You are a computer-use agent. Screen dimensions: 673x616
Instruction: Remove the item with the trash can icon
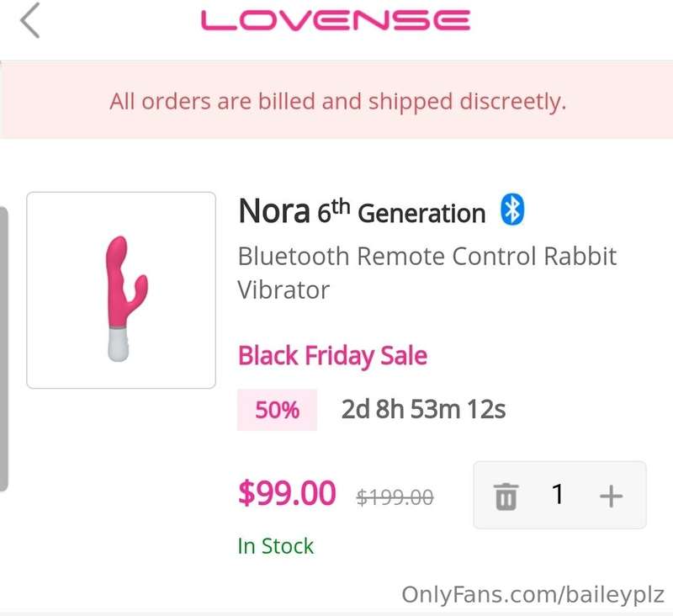[506, 497]
